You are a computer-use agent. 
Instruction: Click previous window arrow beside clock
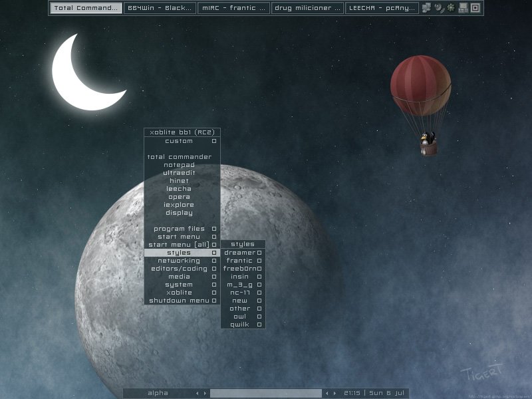pos(327,393)
